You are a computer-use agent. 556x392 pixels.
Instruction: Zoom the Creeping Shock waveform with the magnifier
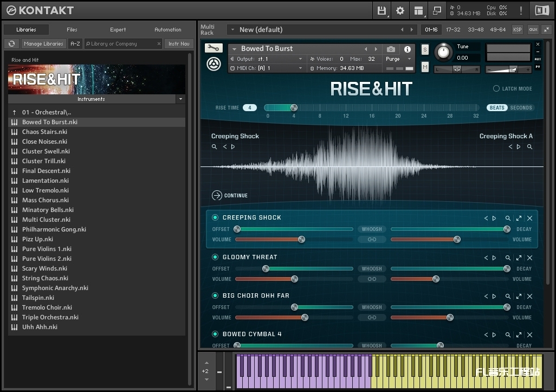coord(214,146)
